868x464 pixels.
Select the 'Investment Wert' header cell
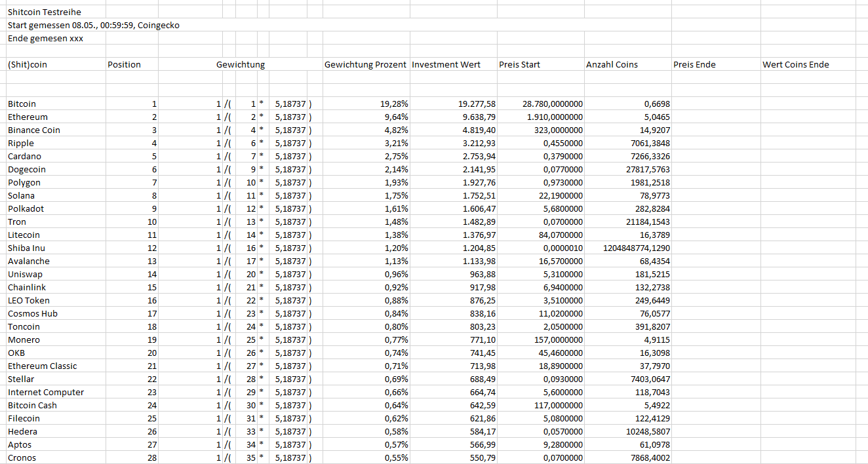[453, 64]
